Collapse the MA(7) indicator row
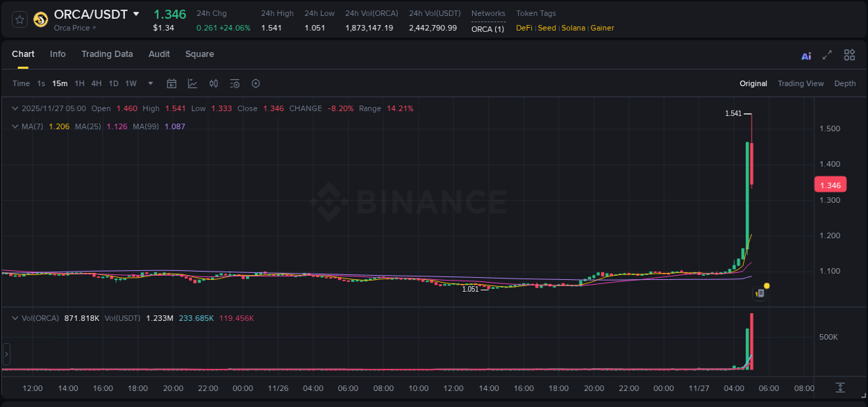 [15, 126]
